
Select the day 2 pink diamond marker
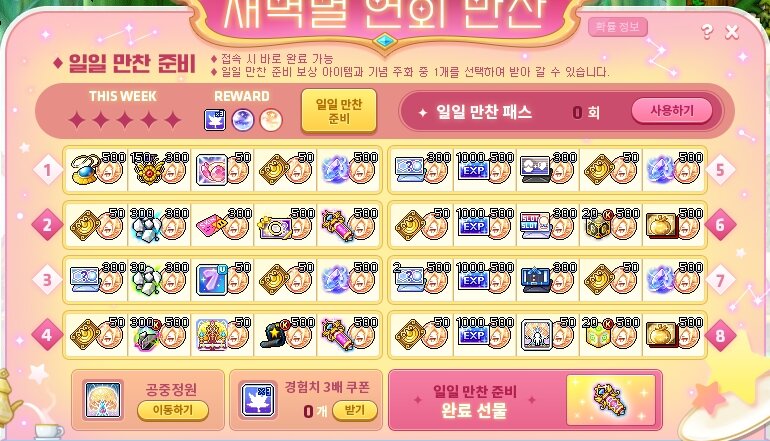point(47,225)
